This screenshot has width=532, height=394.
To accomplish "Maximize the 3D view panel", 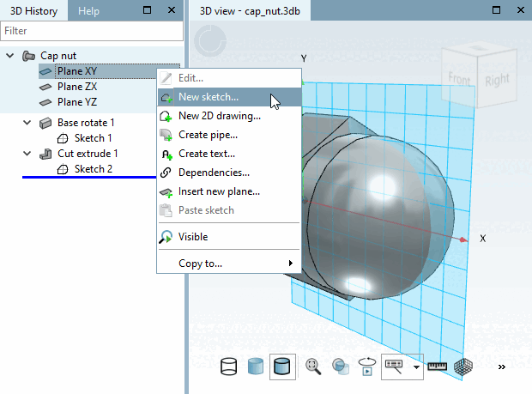I will pyautogui.click(x=496, y=10).
